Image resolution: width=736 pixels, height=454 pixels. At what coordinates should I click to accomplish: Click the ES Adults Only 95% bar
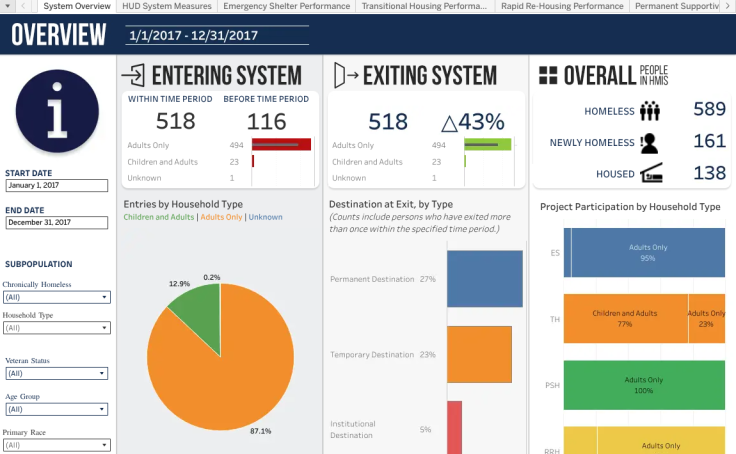[648, 253]
